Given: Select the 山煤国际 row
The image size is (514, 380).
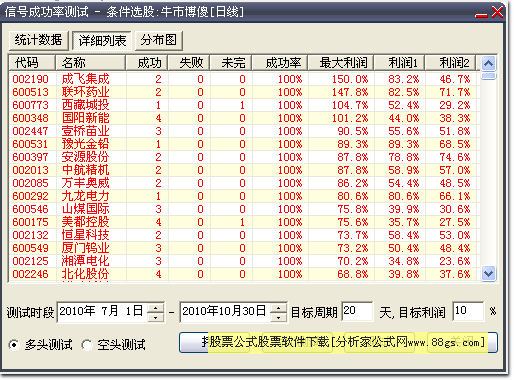Looking at the screenshot, I should pos(244,209).
